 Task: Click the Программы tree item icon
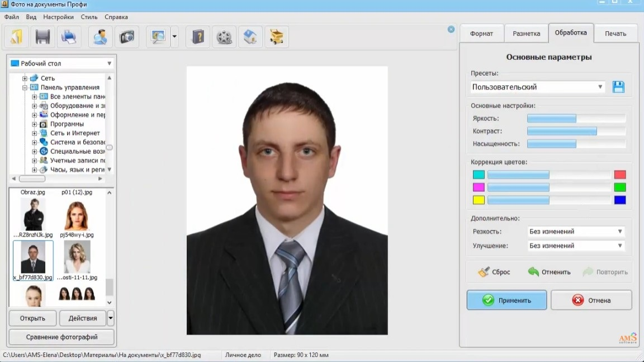[44, 124]
